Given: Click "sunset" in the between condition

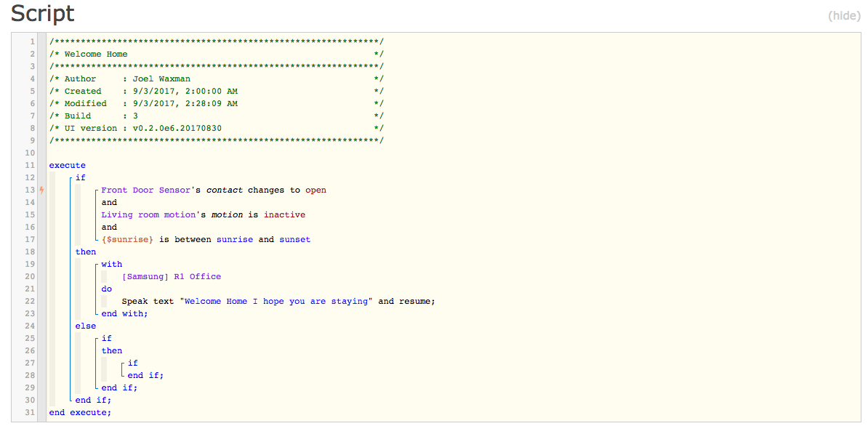Looking at the screenshot, I should (294, 240).
